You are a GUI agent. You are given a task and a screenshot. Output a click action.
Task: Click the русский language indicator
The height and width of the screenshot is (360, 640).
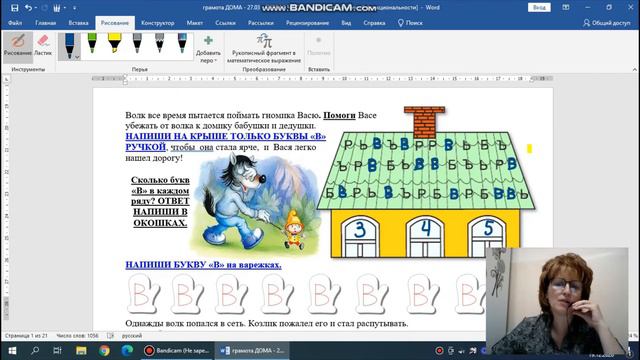pyautogui.click(x=132, y=336)
